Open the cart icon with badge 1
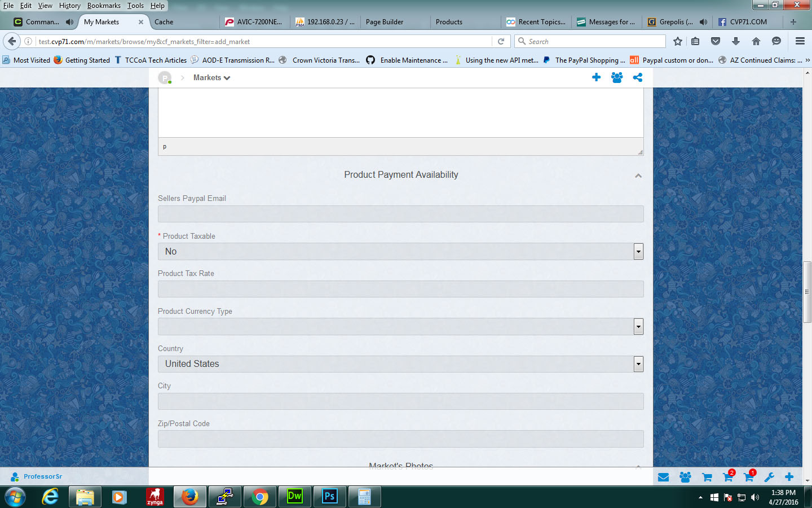This screenshot has height=508, width=812. point(749,476)
